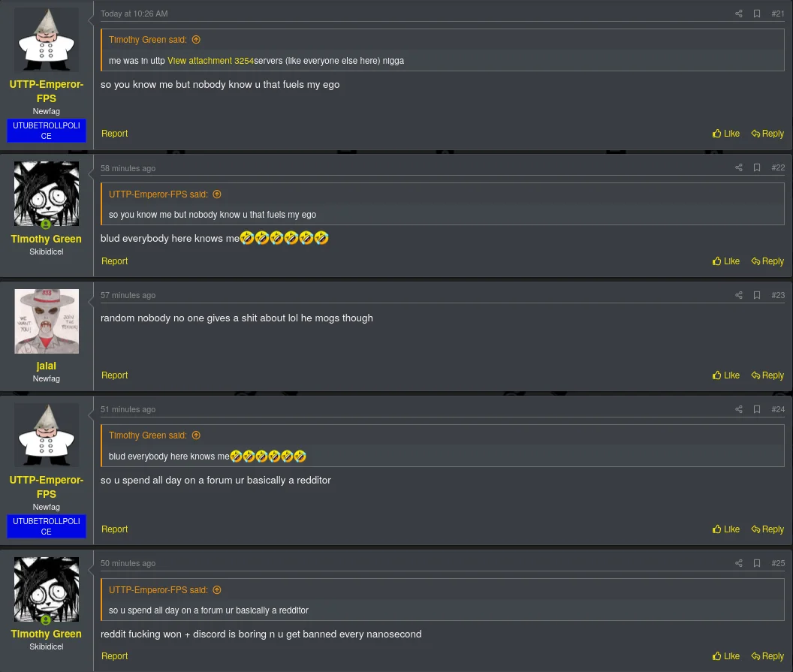Jump to quoted Timothy Green post in #21
Image resolution: width=793 pixels, height=672 pixels.
point(196,40)
